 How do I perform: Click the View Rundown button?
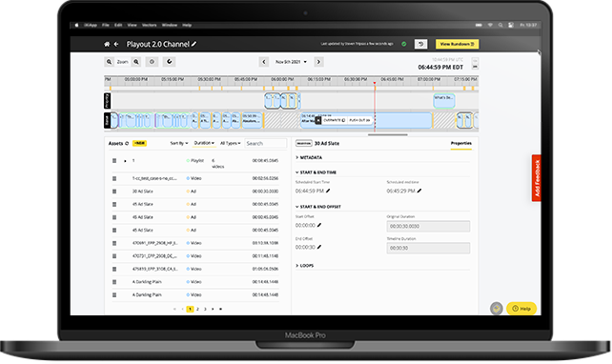(x=457, y=44)
